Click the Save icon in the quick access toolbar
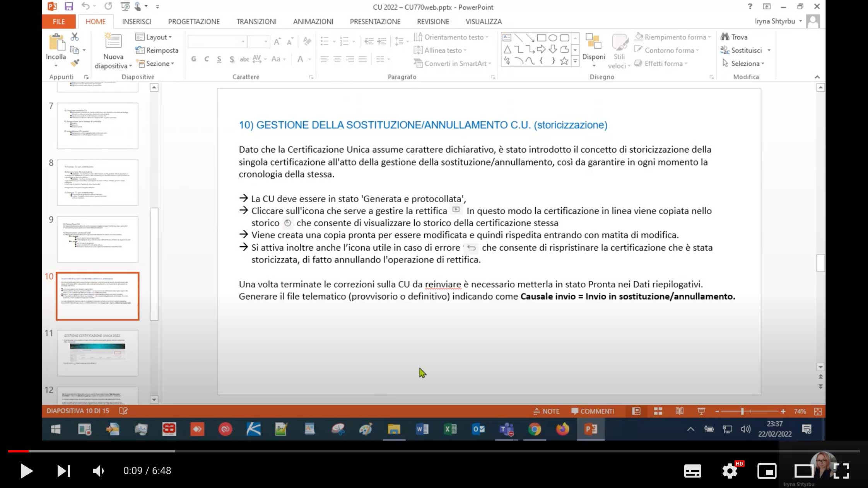The height and width of the screenshot is (488, 868). tap(69, 7)
